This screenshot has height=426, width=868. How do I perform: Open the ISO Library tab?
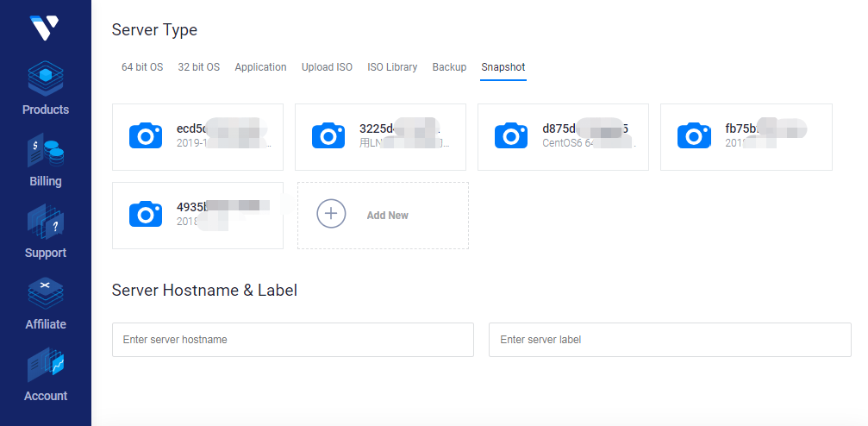pyautogui.click(x=392, y=67)
